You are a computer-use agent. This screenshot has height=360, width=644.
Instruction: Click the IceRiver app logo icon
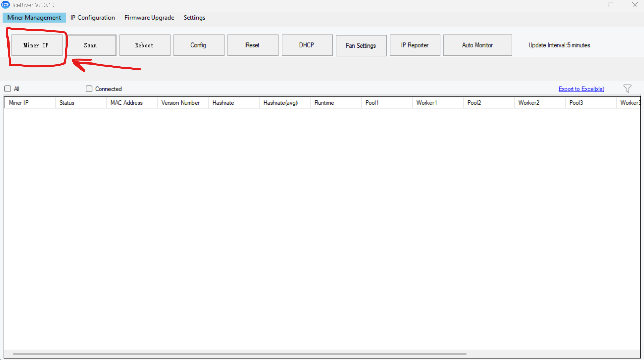tap(5, 5)
